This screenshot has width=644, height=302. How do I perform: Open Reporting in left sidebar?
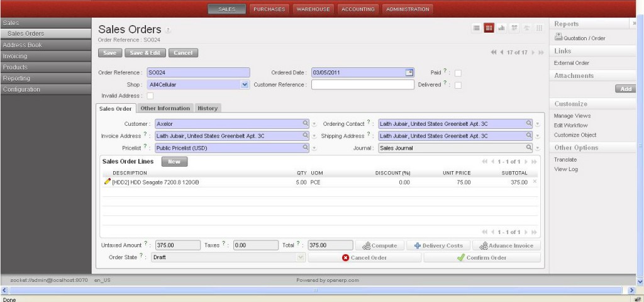point(45,78)
